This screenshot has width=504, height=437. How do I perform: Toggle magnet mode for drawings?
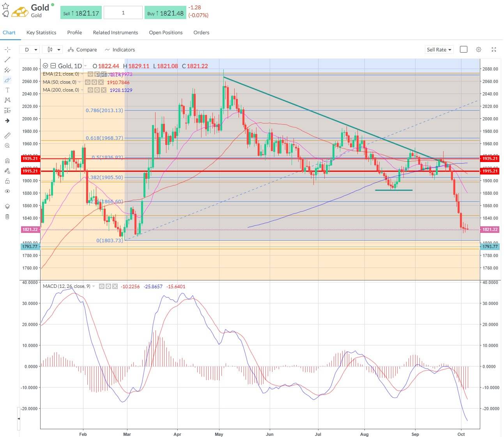click(x=7, y=160)
